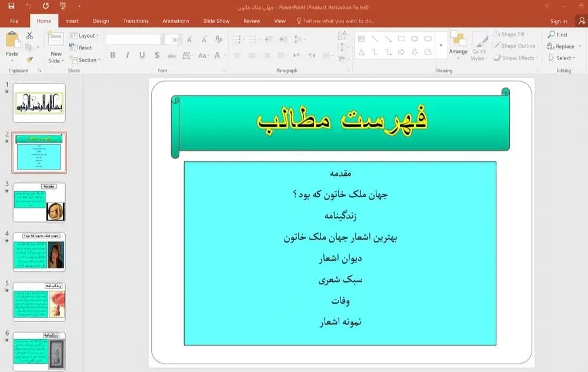Open the Transitions tab
The image size is (588, 372).
[x=136, y=21]
